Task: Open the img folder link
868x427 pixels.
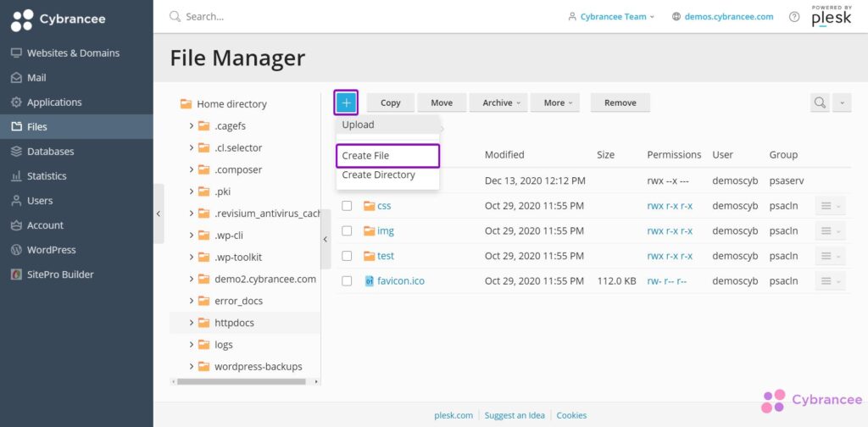Action: [x=386, y=230]
